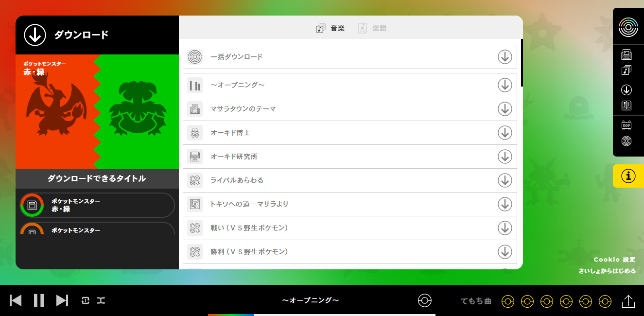
Task: Open the book icon in right sidebar
Action: click(627, 105)
